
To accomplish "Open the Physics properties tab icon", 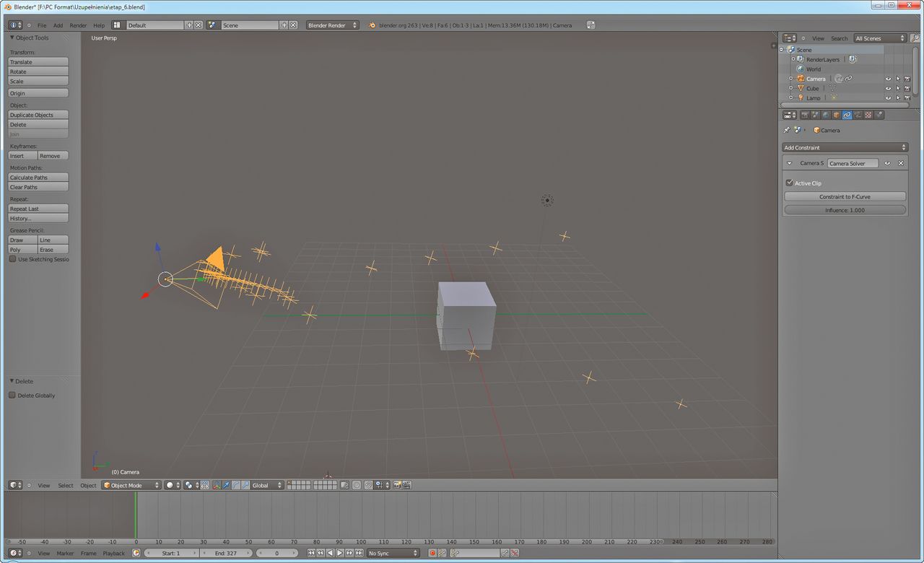I will coord(879,115).
